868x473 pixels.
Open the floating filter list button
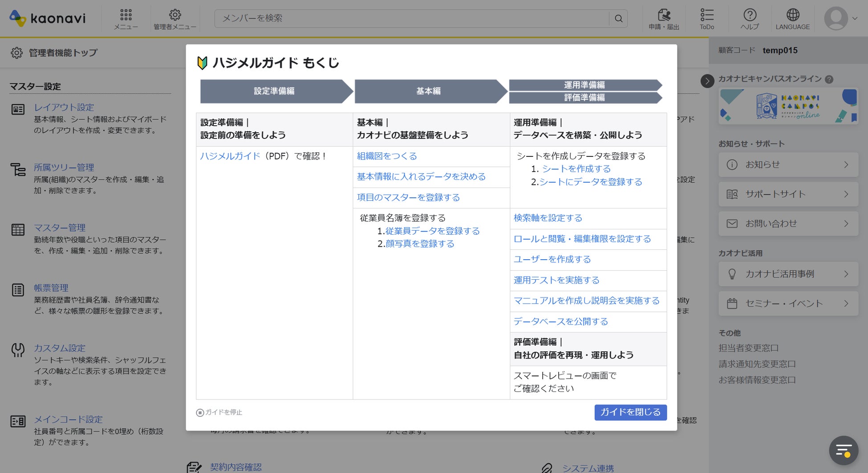click(844, 450)
